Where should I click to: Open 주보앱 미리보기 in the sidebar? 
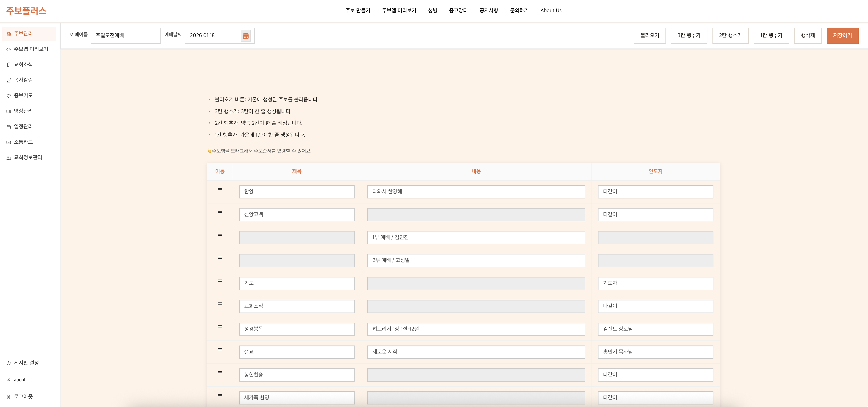[31, 49]
